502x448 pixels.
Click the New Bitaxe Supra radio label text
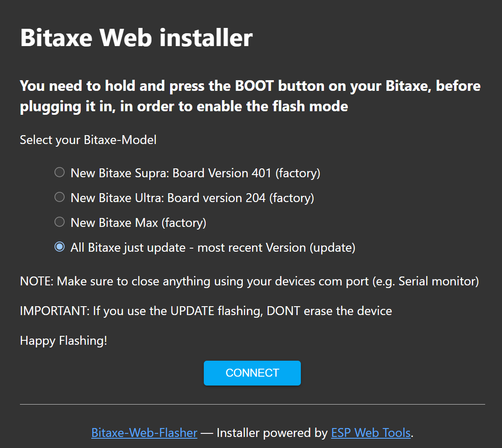[x=195, y=173]
